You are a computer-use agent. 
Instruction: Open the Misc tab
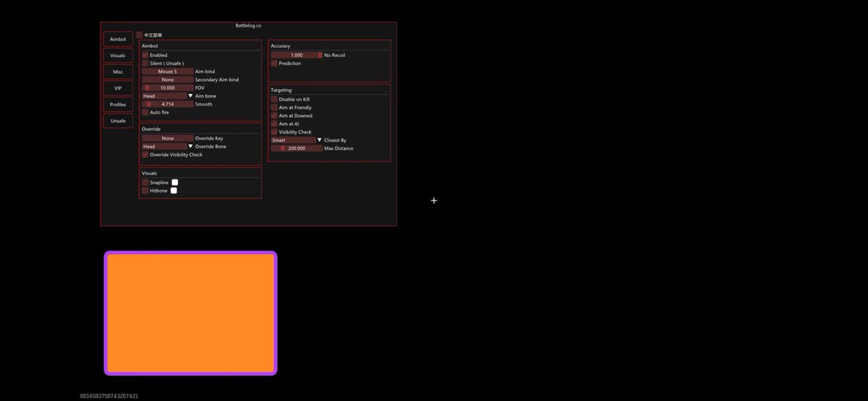coord(118,72)
